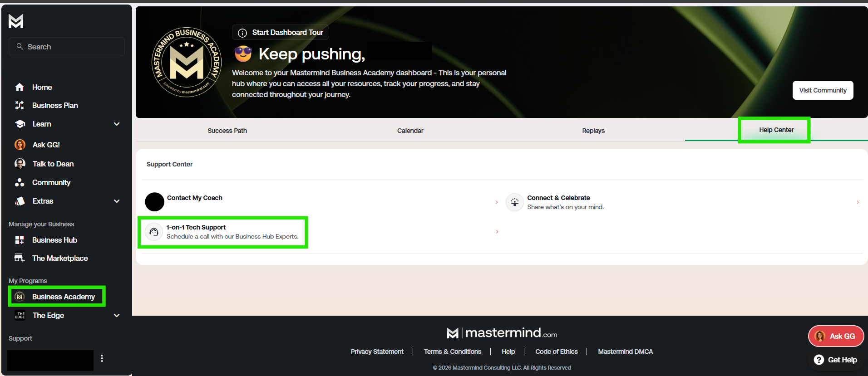
Task: Click the footer mastermind.com logo
Action: tap(502, 333)
